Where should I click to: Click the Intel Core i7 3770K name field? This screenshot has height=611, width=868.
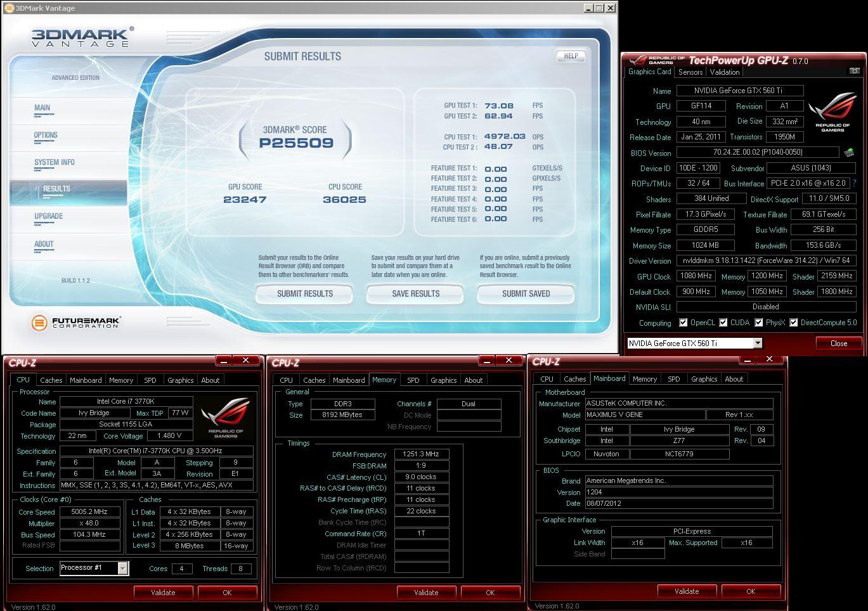coord(126,401)
